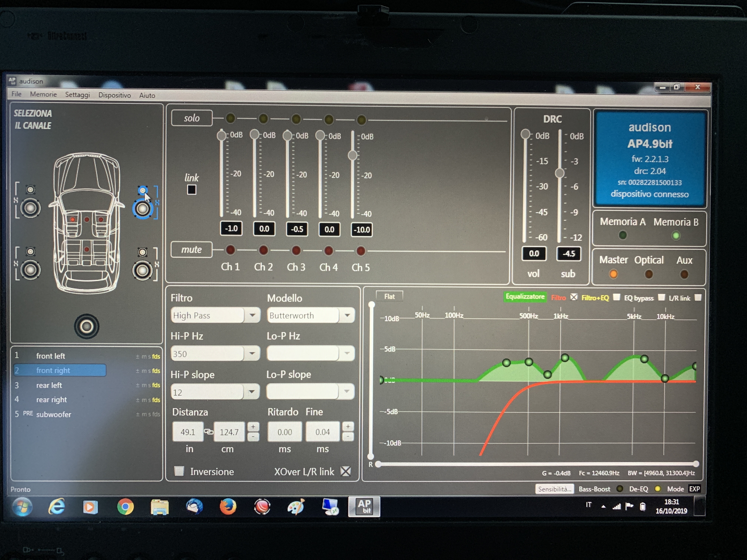The image size is (747, 560).
Task: Toggle the De-EQ indicator
Action: (x=658, y=489)
